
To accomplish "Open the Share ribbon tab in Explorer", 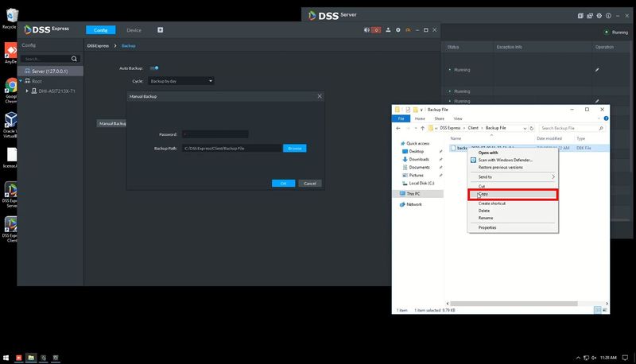I will (x=440, y=118).
